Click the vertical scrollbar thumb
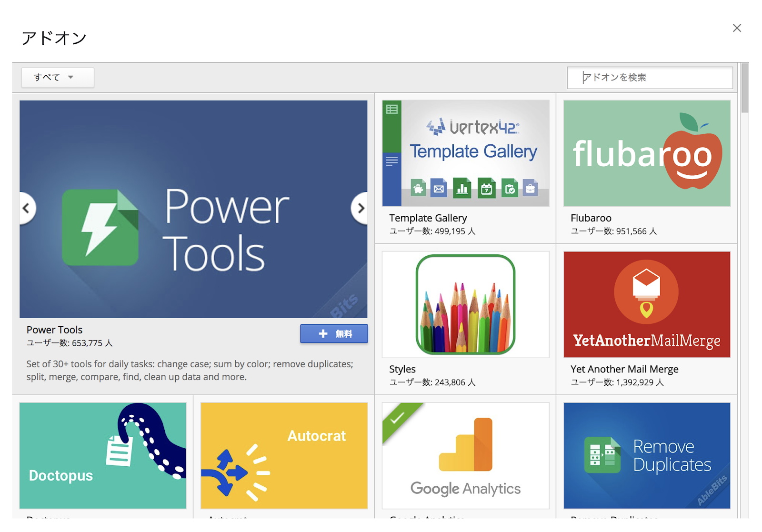The image size is (762, 532). [745, 88]
